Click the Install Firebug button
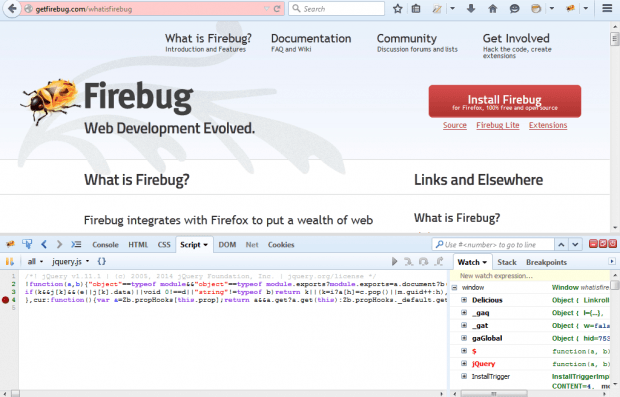Viewport: 620px width, 397px height. point(505,101)
